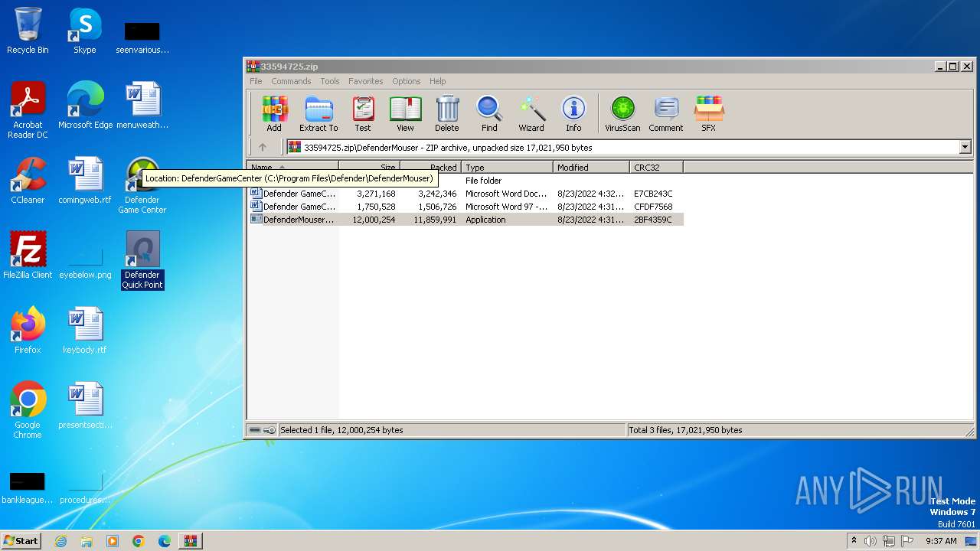Click the Extract To toolbar icon
The height and width of the screenshot is (551, 980).
pos(318,114)
